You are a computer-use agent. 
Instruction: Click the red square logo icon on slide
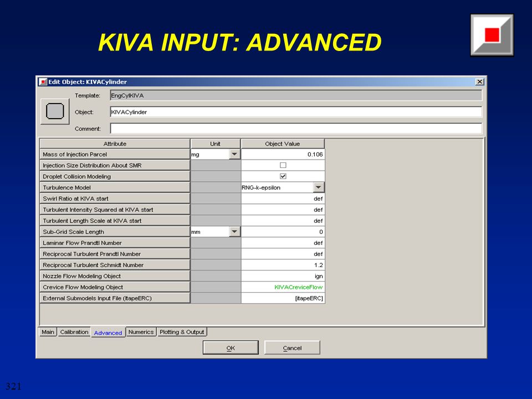pyautogui.click(x=492, y=35)
